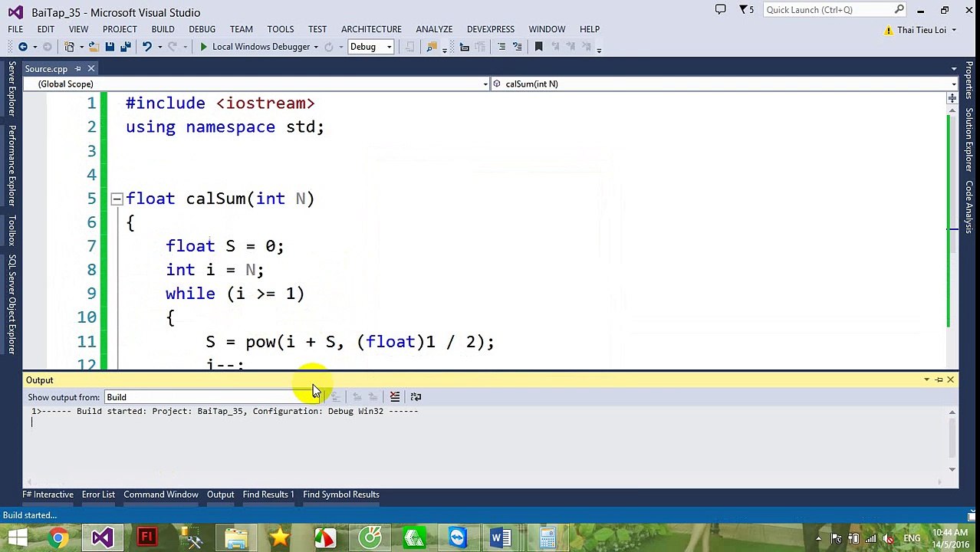Image resolution: width=980 pixels, height=552 pixels.
Task: Click the Save All toolbar icon
Action: [126, 47]
